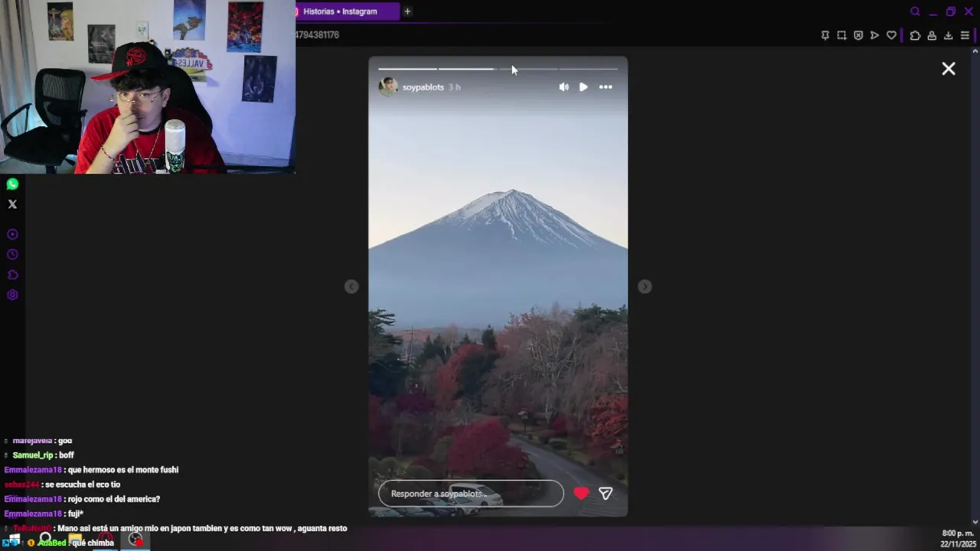Click the OBS Studio taskbar icon
The height and width of the screenshot is (551, 980).
pyautogui.click(x=136, y=540)
